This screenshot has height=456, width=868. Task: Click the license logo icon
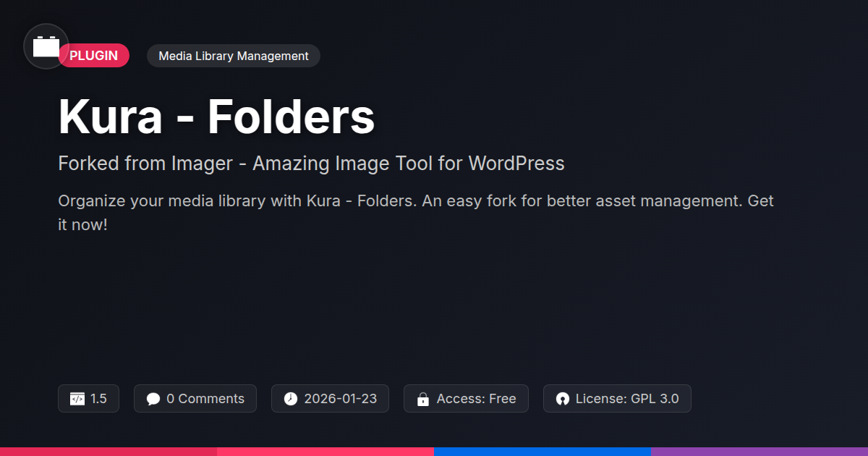(563, 399)
